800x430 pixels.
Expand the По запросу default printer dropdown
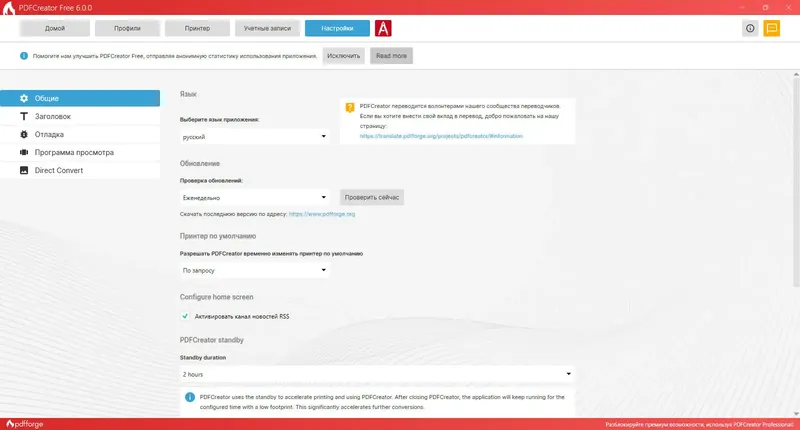tap(254, 270)
